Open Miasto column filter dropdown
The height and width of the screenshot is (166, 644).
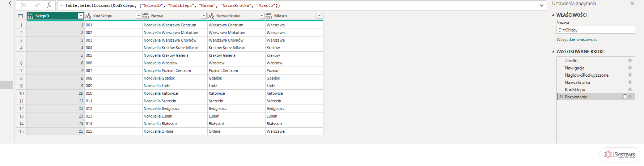coord(319,16)
